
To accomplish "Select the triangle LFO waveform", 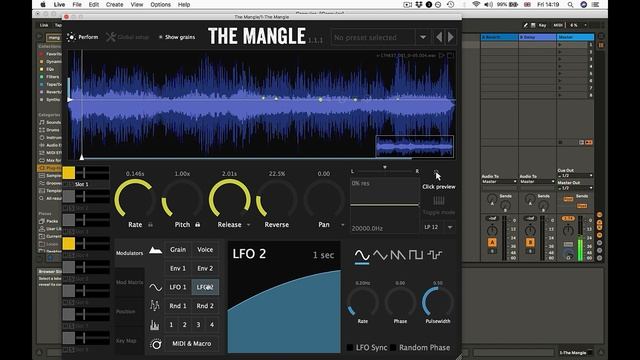I will pyautogui.click(x=380, y=255).
